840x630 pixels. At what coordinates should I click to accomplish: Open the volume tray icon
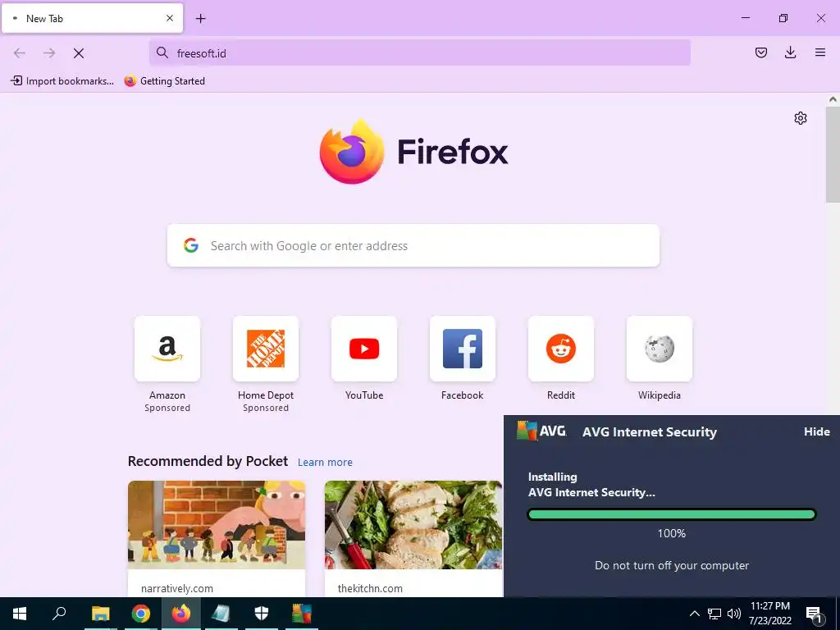coord(733,614)
